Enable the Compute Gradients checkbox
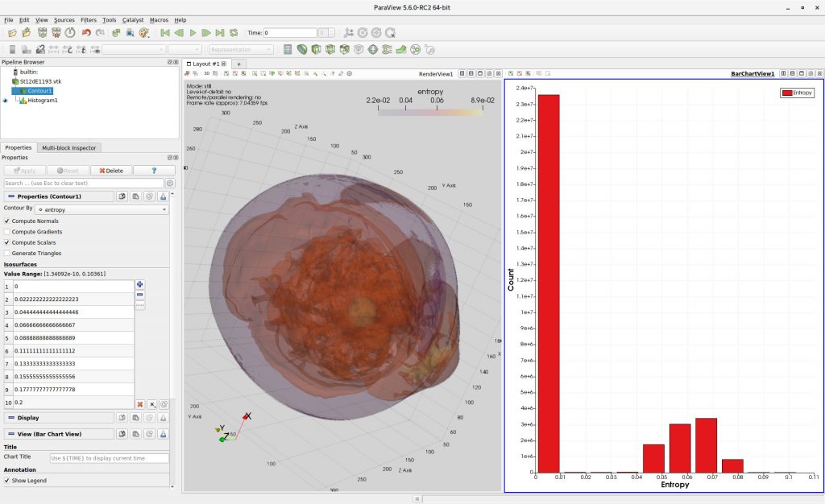 (7, 232)
